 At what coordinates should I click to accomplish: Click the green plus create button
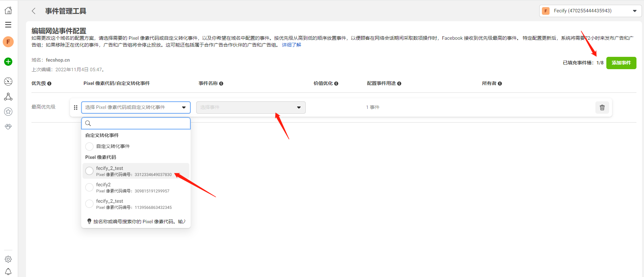click(8, 62)
